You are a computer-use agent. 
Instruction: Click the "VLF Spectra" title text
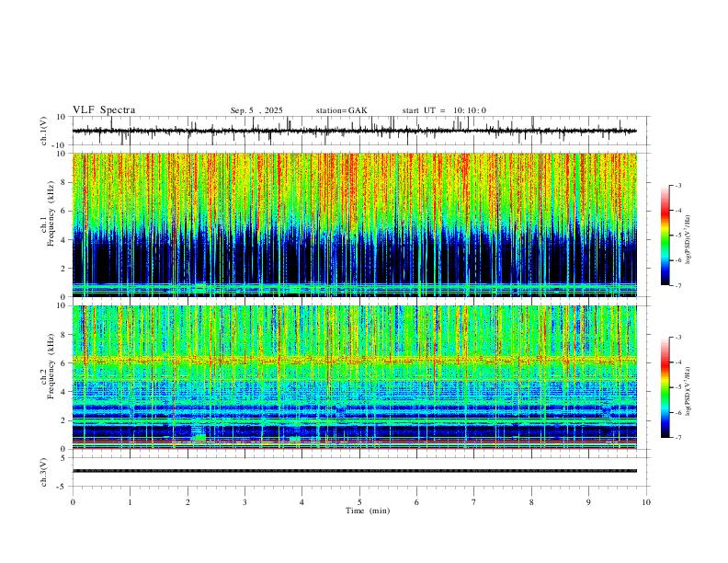point(104,110)
